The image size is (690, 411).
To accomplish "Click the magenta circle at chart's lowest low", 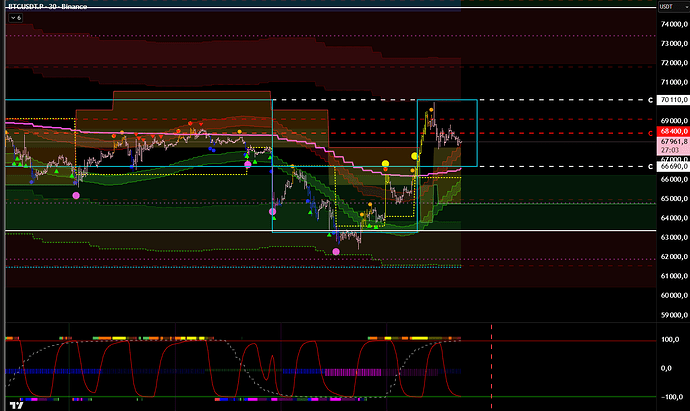I will [336, 252].
